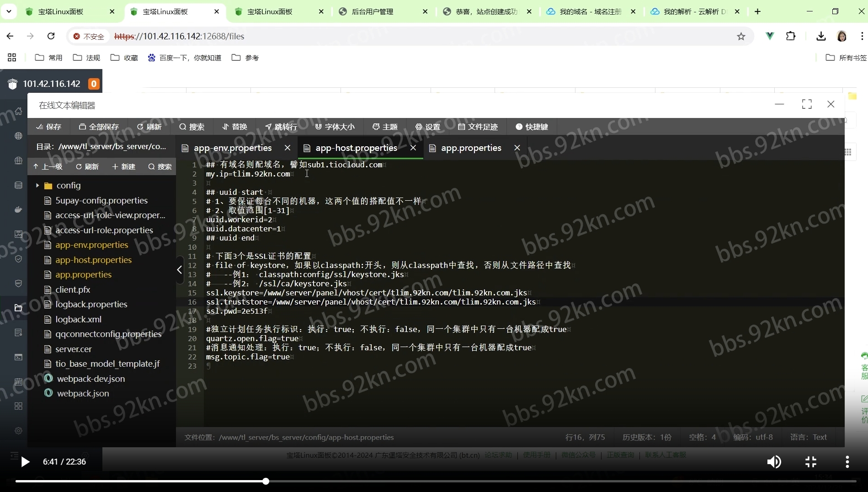Viewport: 868px width, 492px height.
Task: Open the 后台用户管理 browser tab
Action: pos(383,11)
